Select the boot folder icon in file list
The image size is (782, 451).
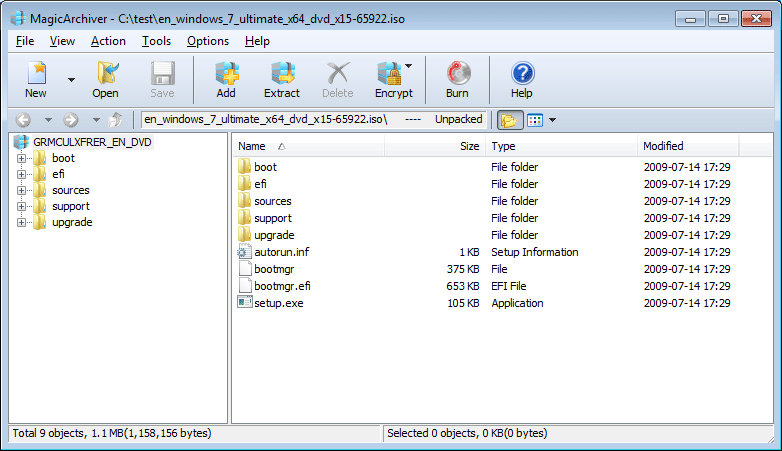click(x=244, y=167)
